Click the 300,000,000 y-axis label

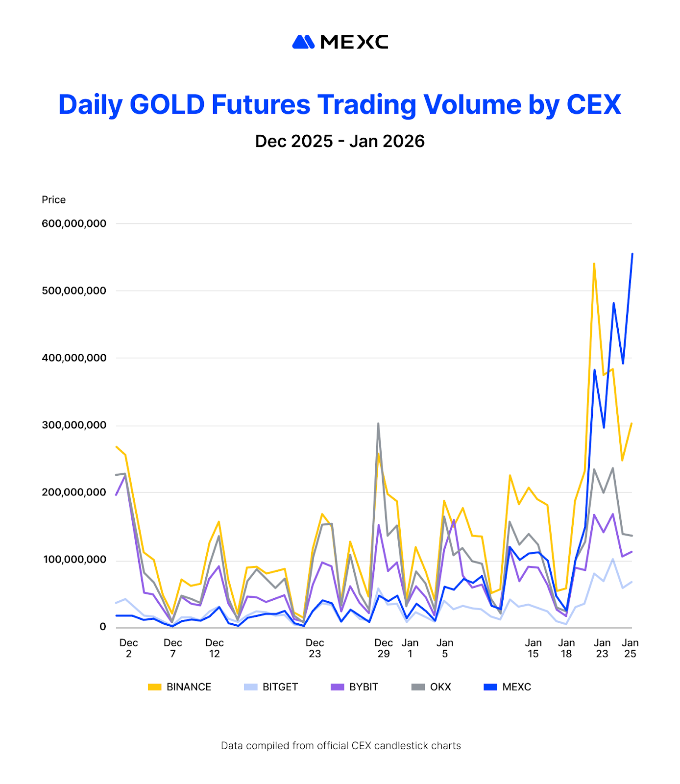[x=74, y=425]
